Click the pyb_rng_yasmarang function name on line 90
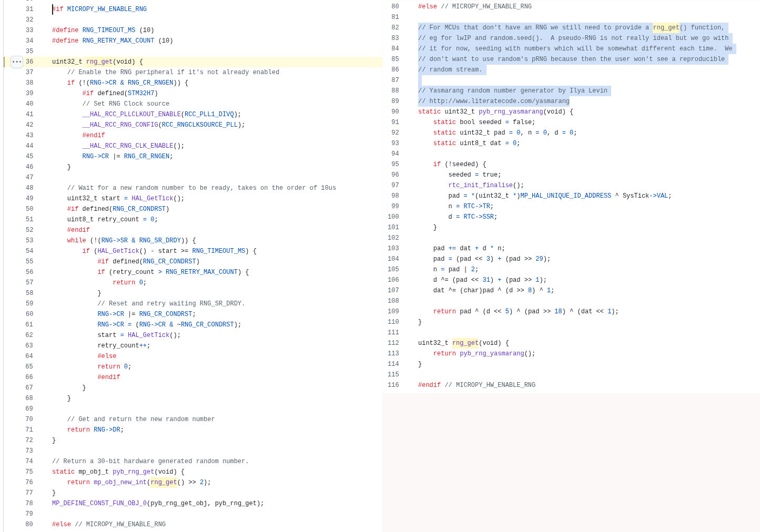This screenshot has height=532, width=760. (x=511, y=111)
